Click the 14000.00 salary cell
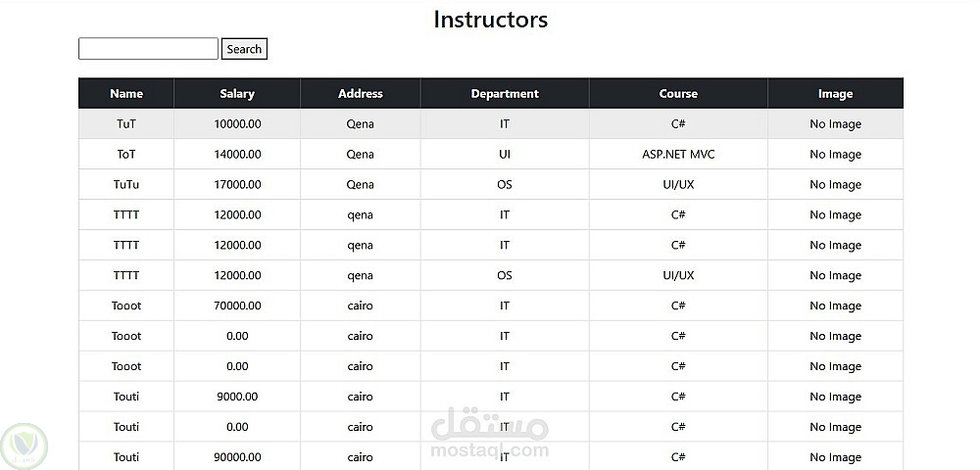980x470 pixels. pos(237,155)
